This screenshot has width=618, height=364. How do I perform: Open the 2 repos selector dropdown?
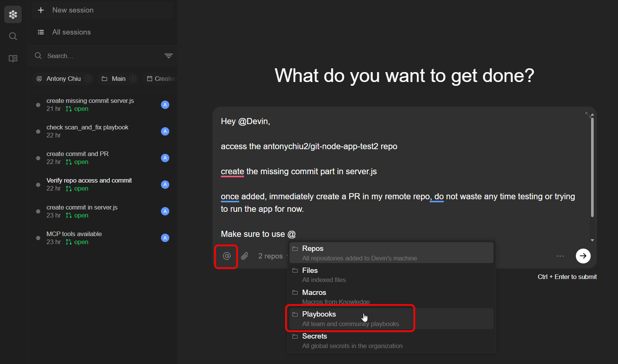(x=271, y=256)
